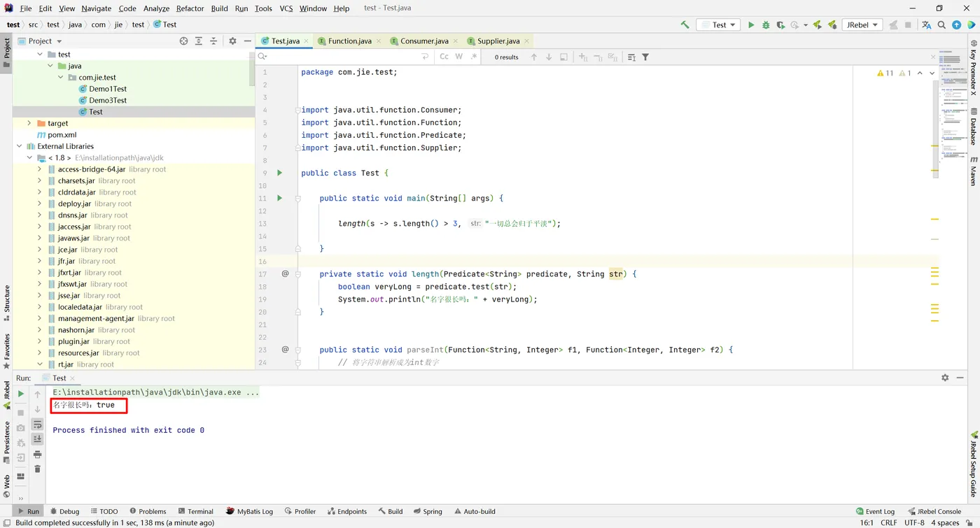Open the Translate icon in the toolbar
980x528 pixels.
(927, 24)
